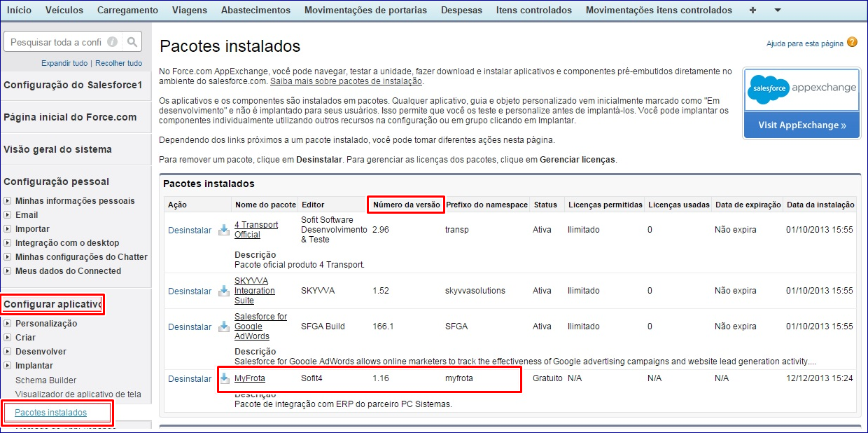868x433 pixels.
Task: Select Configuração pessoal heading
Action: point(57,181)
